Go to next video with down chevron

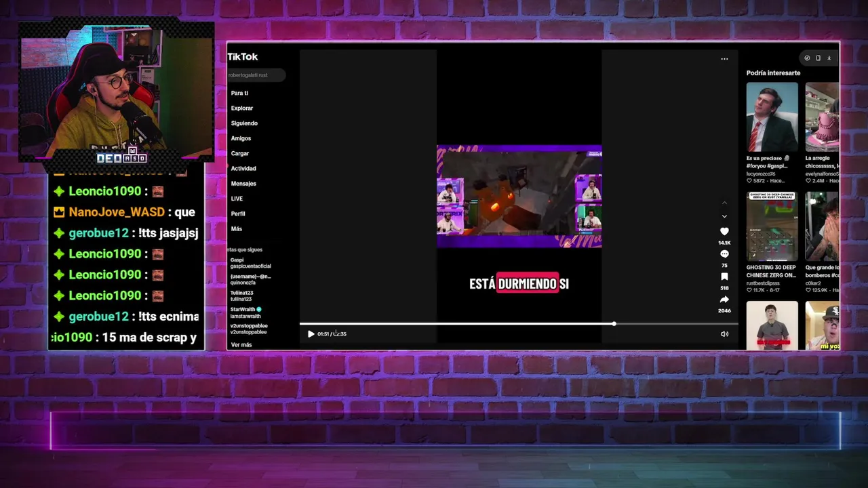724,216
